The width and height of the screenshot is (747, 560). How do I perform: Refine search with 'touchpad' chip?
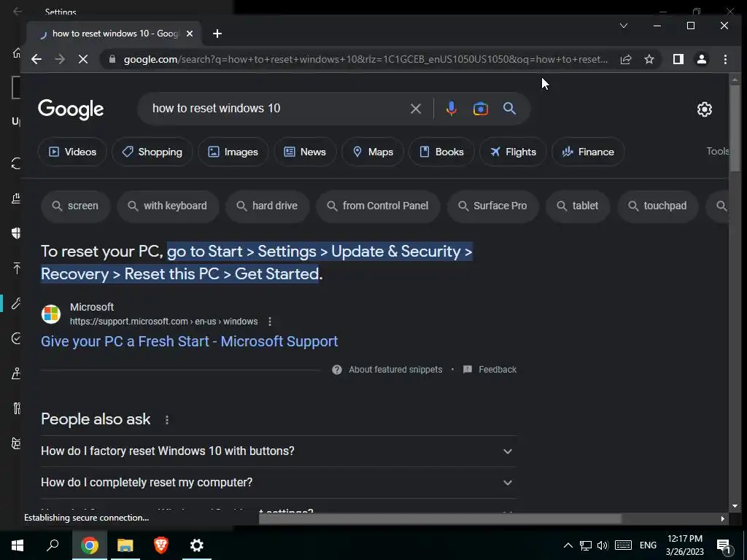point(658,206)
